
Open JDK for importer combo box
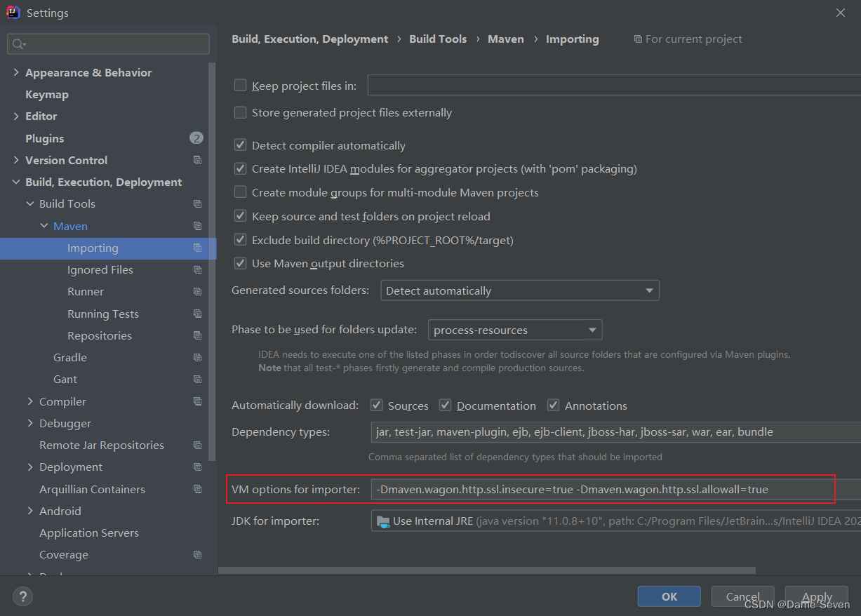pyautogui.click(x=616, y=521)
